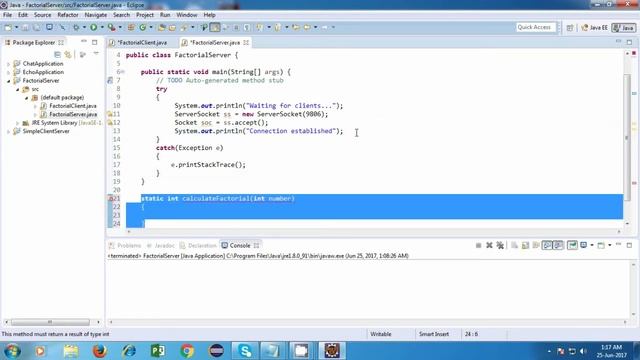This screenshot has height=360, width=640.
Task: Close the FactorialServer.java editor tab
Action: [246, 42]
